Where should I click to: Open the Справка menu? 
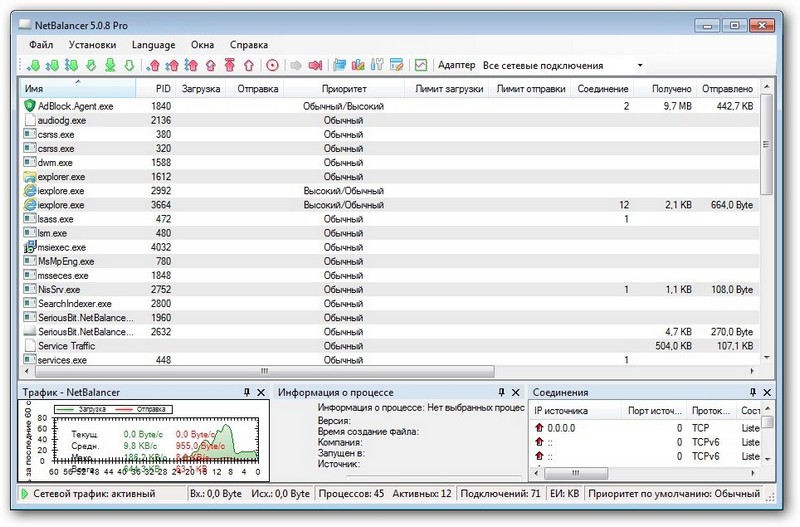(248, 45)
